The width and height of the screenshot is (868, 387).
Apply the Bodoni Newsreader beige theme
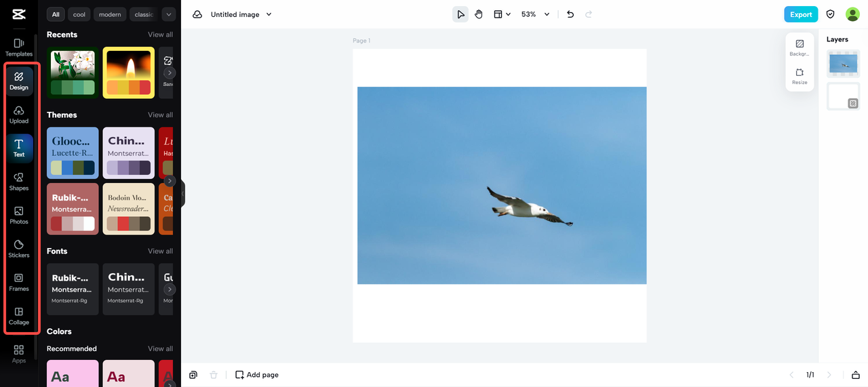128,209
